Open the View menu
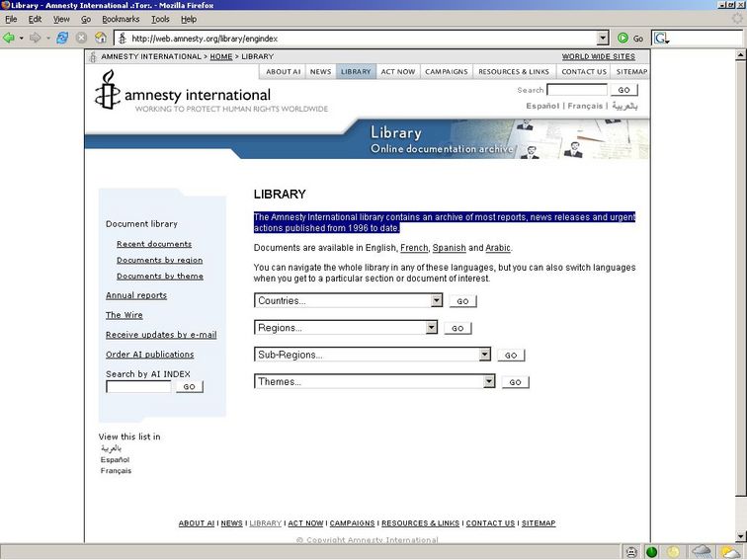 pyautogui.click(x=61, y=19)
